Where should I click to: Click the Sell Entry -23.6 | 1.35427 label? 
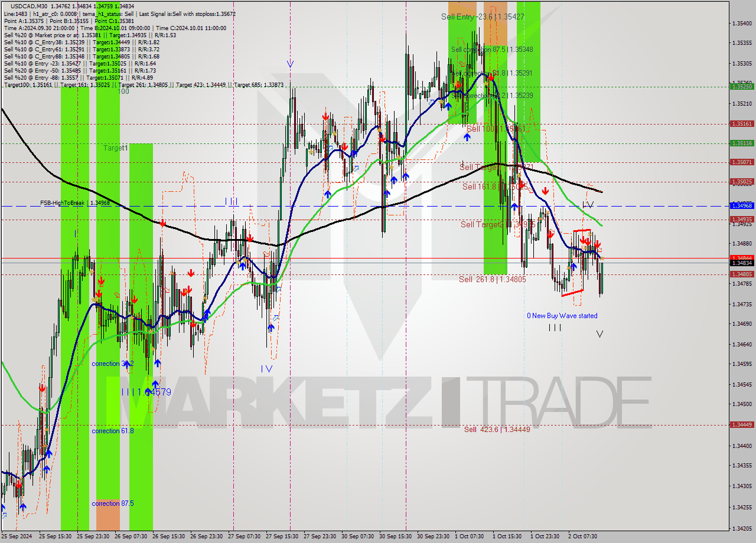[483, 17]
